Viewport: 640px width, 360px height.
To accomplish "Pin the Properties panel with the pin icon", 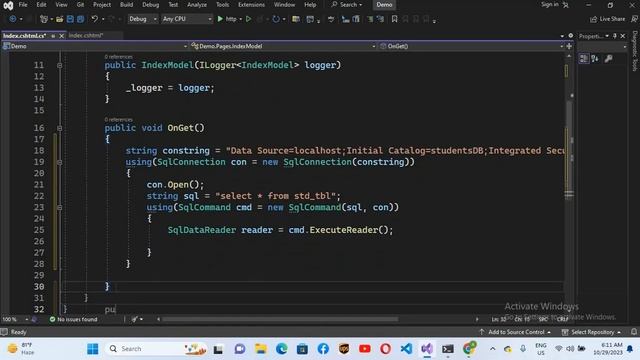I will 615,36.
